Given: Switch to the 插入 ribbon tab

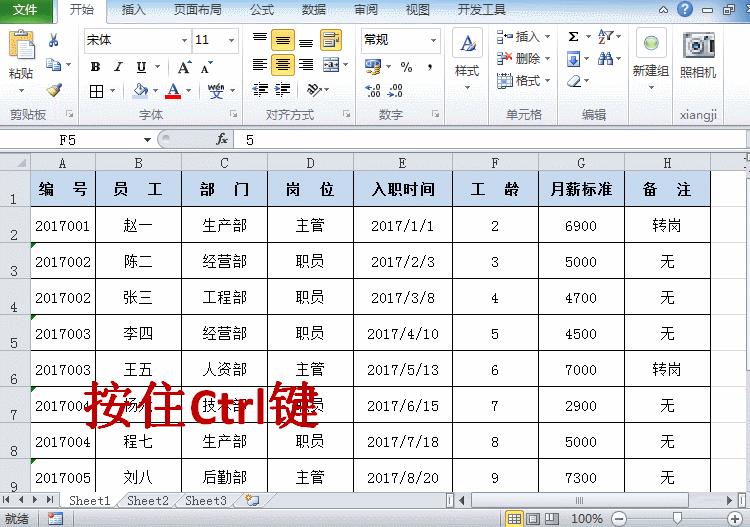Looking at the screenshot, I should (x=133, y=10).
